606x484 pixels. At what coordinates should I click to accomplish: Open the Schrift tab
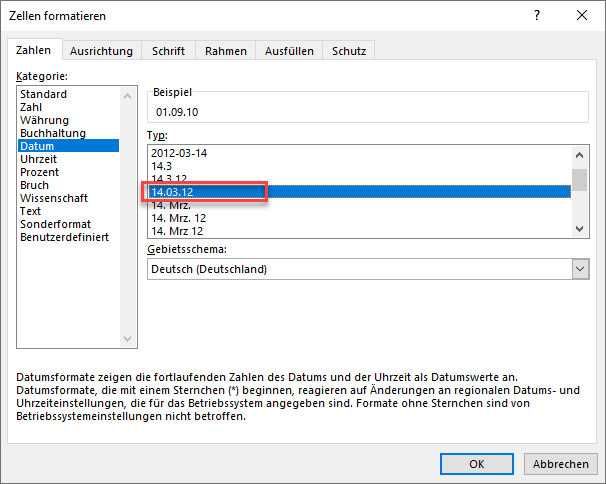coord(168,51)
